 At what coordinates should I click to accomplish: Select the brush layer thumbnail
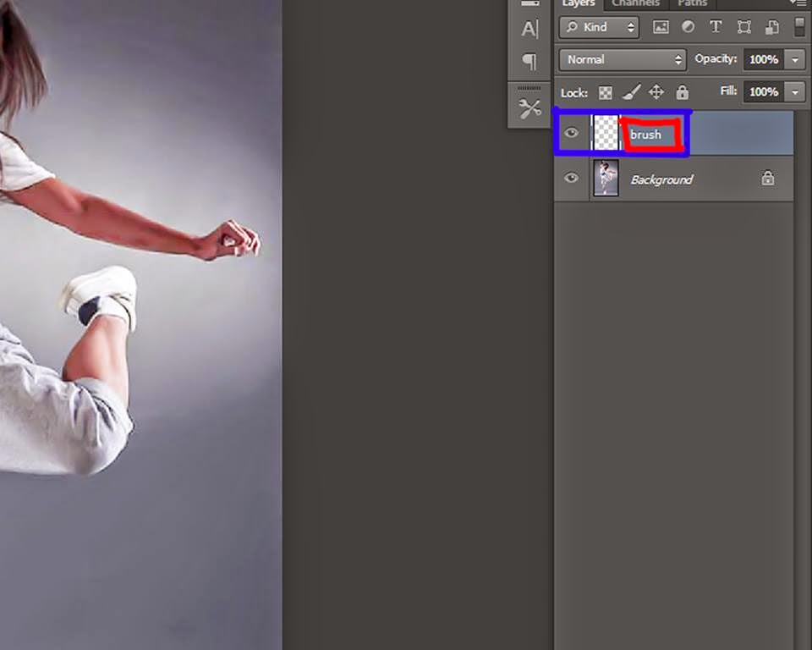(x=606, y=133)
